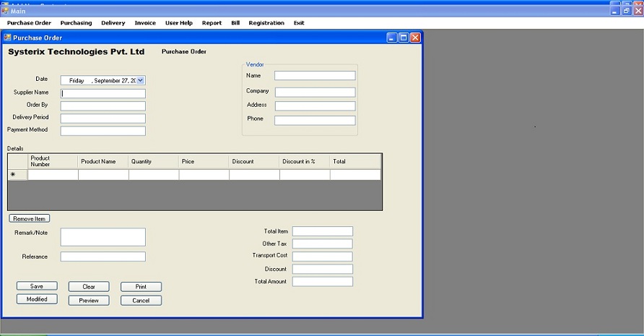Click the Vendor Phone input field
This screenshot has height=336, width=644.
click(x=315, y=120)
